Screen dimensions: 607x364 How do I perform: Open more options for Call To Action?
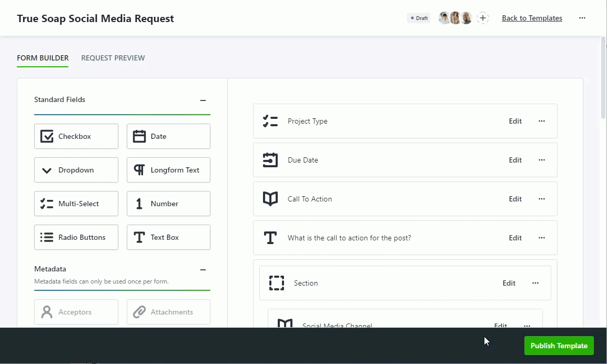(542, 199)
